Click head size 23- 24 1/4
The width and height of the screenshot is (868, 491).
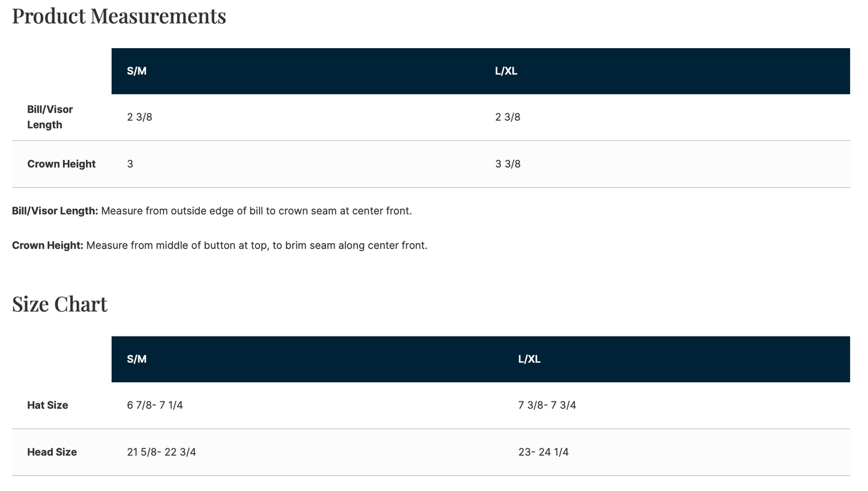pyautogui.click(x=544, y=452)
